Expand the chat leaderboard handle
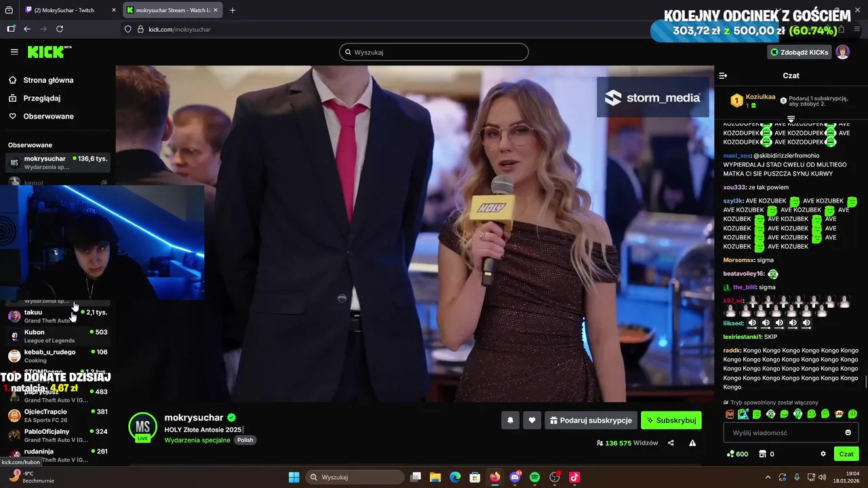 791,119
